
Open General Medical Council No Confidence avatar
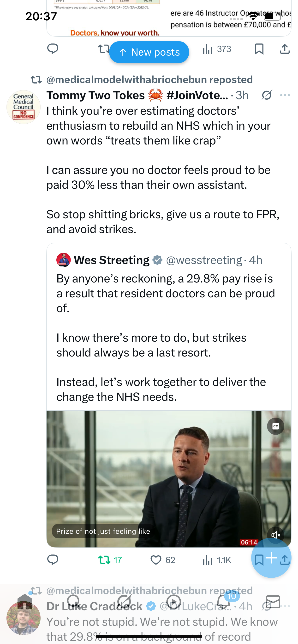pyautogui.click(x=23, y=107)
